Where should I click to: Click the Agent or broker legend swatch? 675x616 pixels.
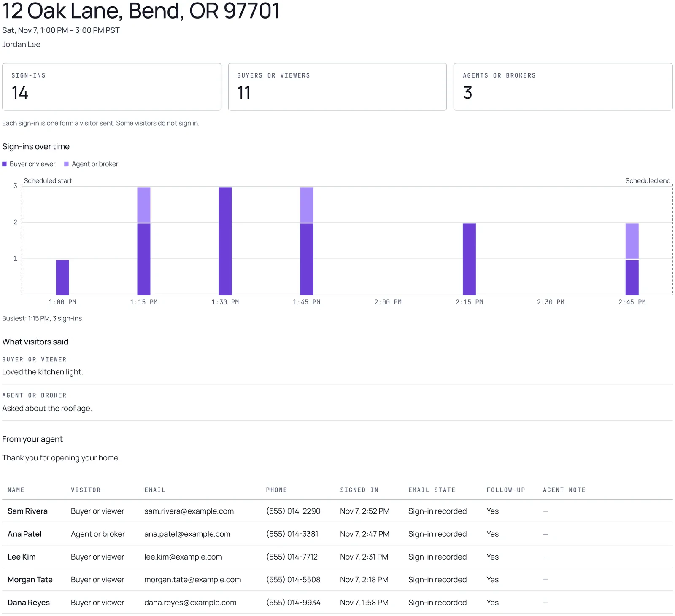pyautogui.click(x=66, y=164)
